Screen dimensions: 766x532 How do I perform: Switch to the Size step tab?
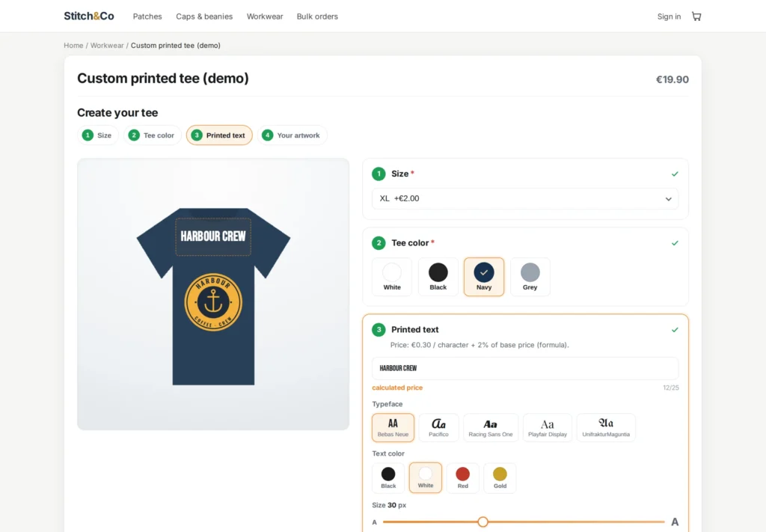click(98, 135)
